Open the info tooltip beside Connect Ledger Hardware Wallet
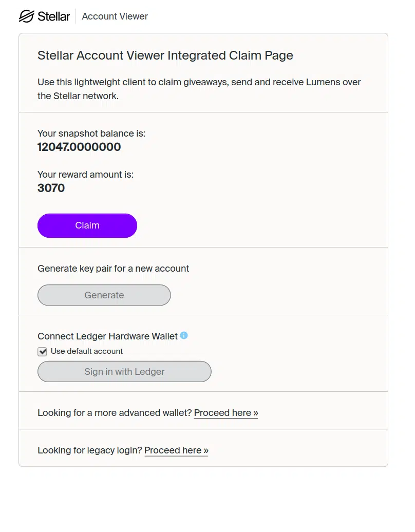The image size is (415, 532). click(184, 335)
